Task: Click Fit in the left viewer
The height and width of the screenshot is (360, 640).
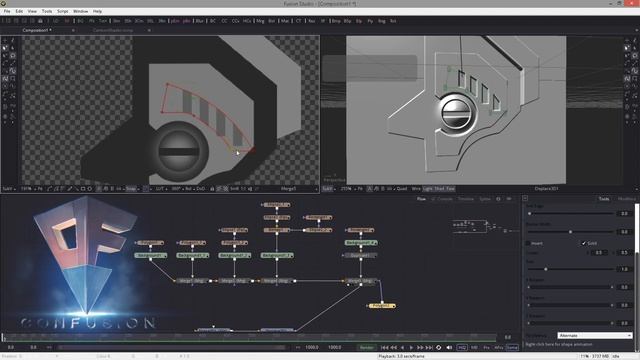Action: click(x=40, y=189)
